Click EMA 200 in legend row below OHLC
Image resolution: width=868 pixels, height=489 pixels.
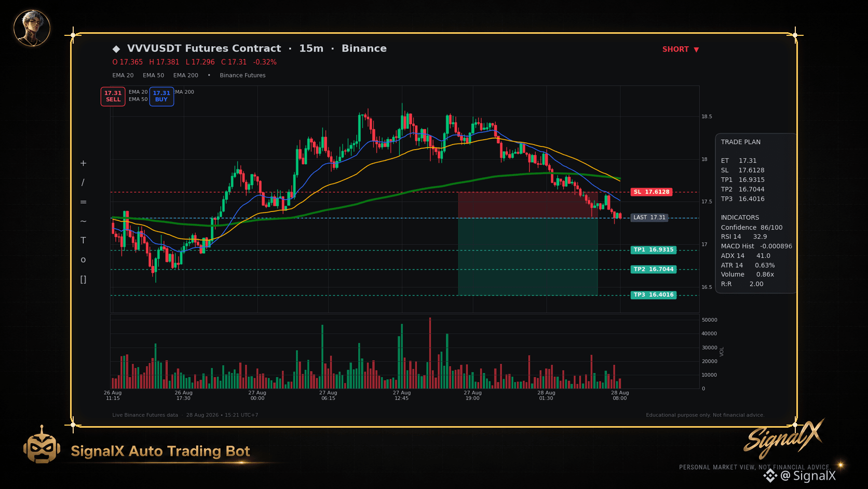[186, 75]
